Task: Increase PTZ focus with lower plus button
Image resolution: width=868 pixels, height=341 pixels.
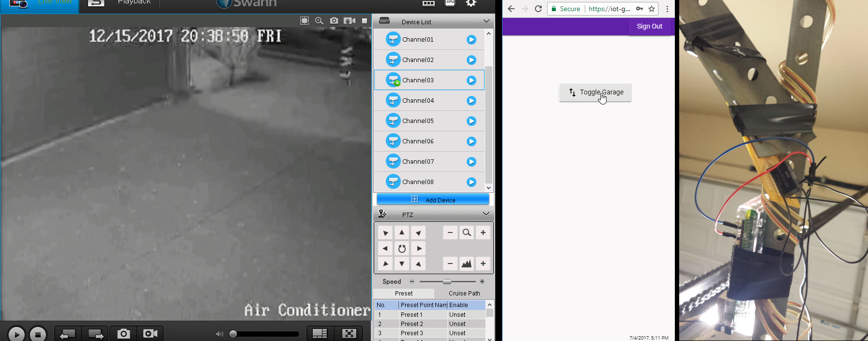Action: (x=483, y=263)
